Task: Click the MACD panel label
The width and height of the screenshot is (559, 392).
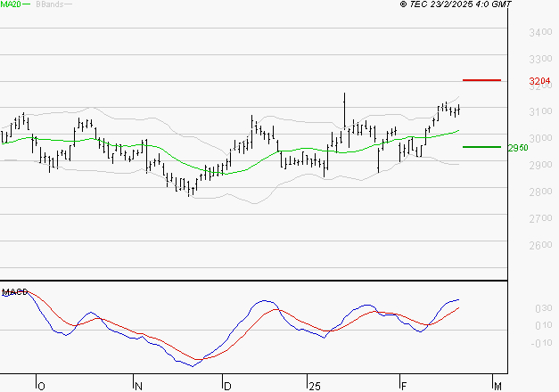Action: point(14,292)
